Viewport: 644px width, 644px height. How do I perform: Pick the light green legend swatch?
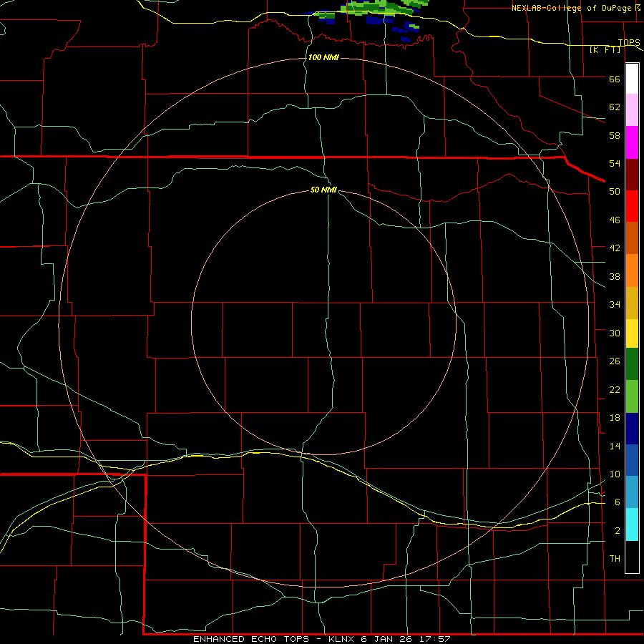[632, 396]
